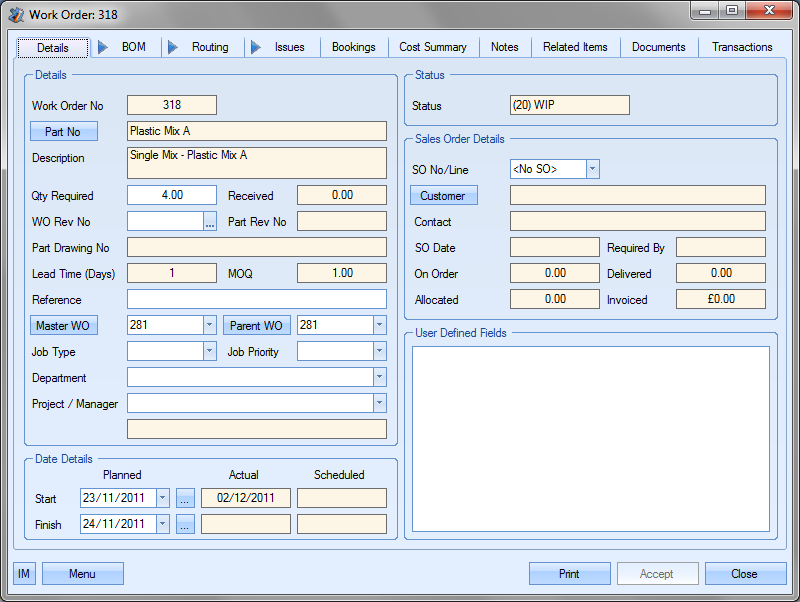Viewport: 800px width, 602px height.
Task: Open the planned Start date picker
Action: pyautogui.click(x=163, y=498)
